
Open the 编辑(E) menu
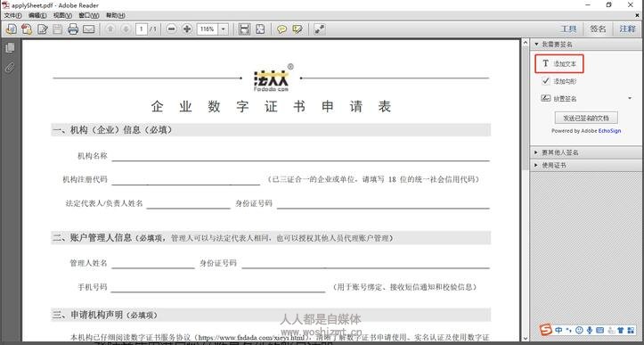click(37, 15)
